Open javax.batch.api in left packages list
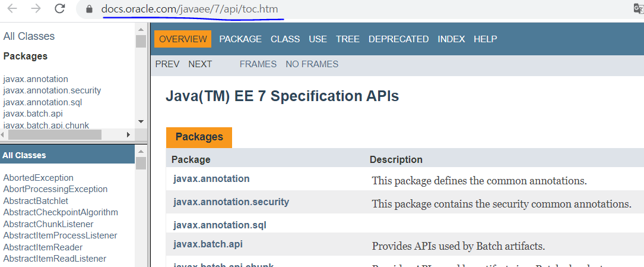Screen dimensions: 644x267 point(33,114)
